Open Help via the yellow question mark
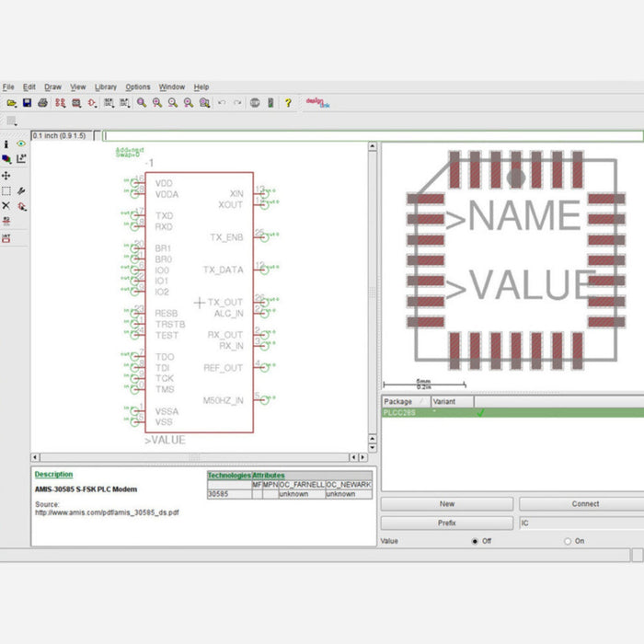Screen dimensions: 644x644 [287, 103]
